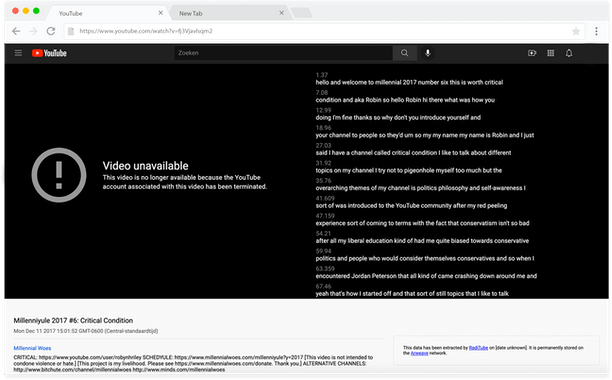This screenshot has width=612, height=380.
Task: Open the YouTube apps grid
Action: [550, 53]
